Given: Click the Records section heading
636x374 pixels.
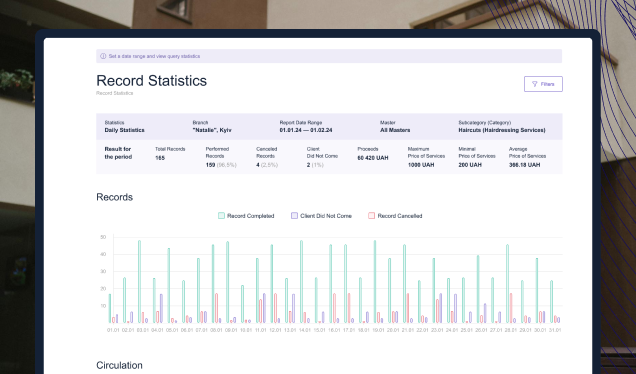Looking at the screenshot, I should point(114,197).
